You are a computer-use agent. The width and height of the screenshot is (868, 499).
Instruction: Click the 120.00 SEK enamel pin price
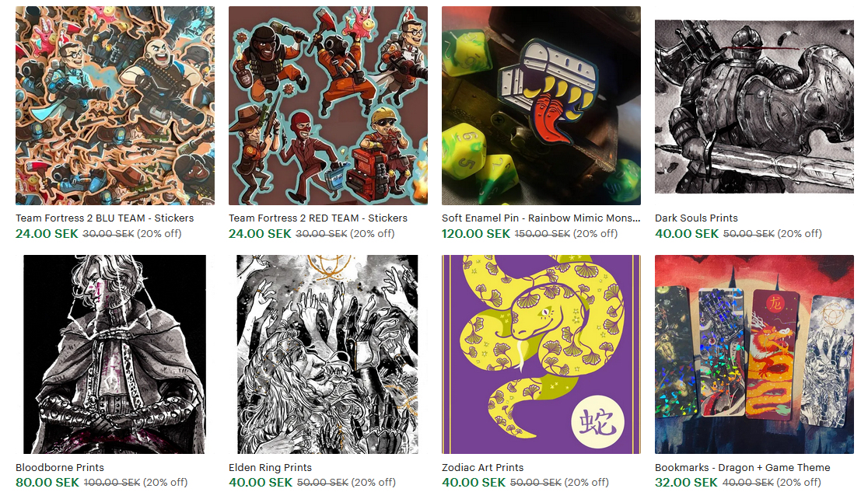476,233
